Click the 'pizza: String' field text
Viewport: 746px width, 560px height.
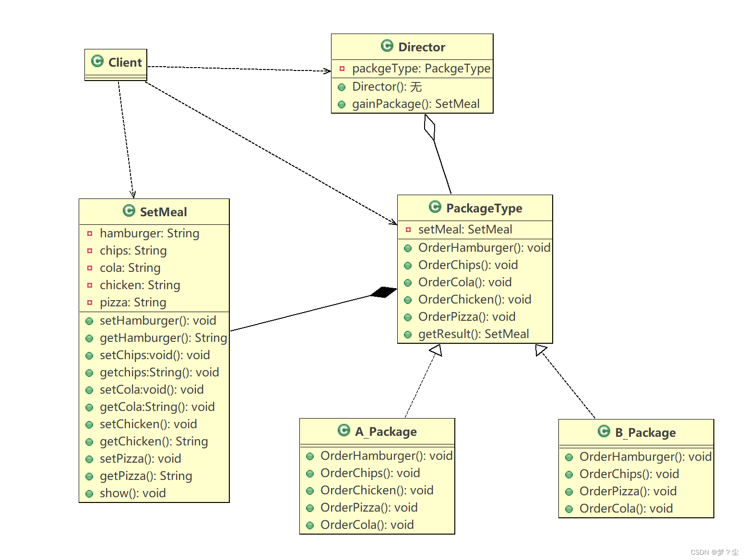pos(133,303)
